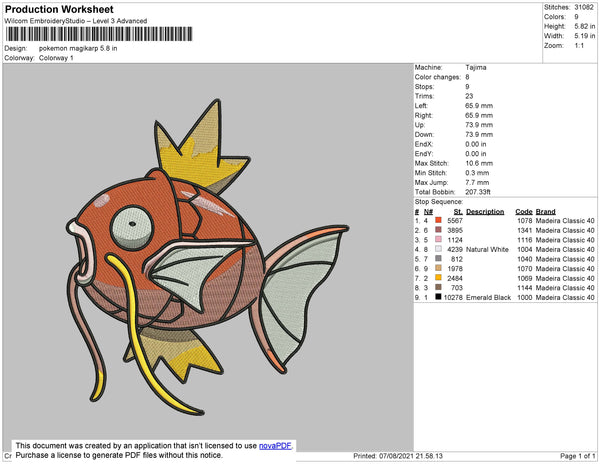Select the orange swatch for code 1069
The width and height of the screenshot is (600, 464).
tap(439, 278)
